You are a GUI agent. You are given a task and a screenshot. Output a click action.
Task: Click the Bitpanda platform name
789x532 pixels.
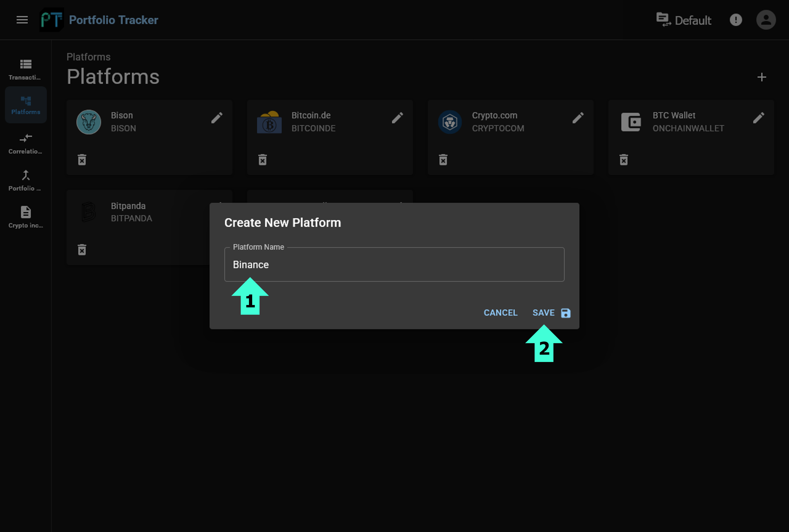pos(128,206)
